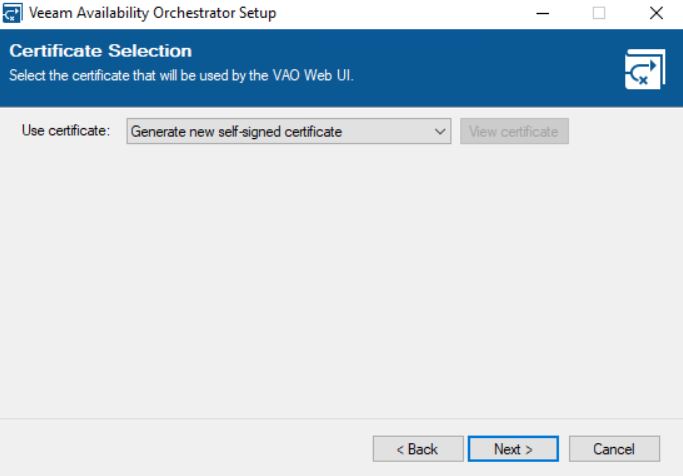
Task: Click the View certificate button
Action: click(x=514, y=131)
